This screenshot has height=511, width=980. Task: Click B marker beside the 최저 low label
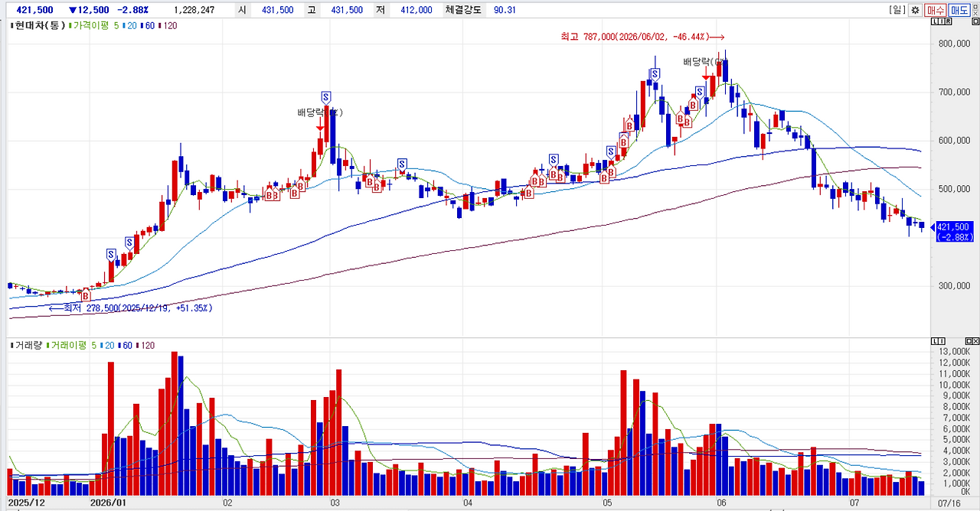[86, 295]
